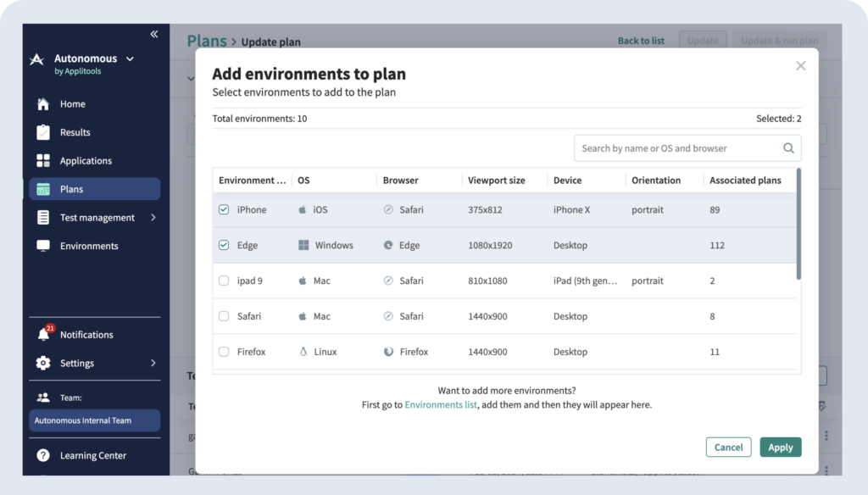Screen dimensions: 868x495
Task: Uncheck the Edge environment checkbox
Action: click(x=224, y=246)
